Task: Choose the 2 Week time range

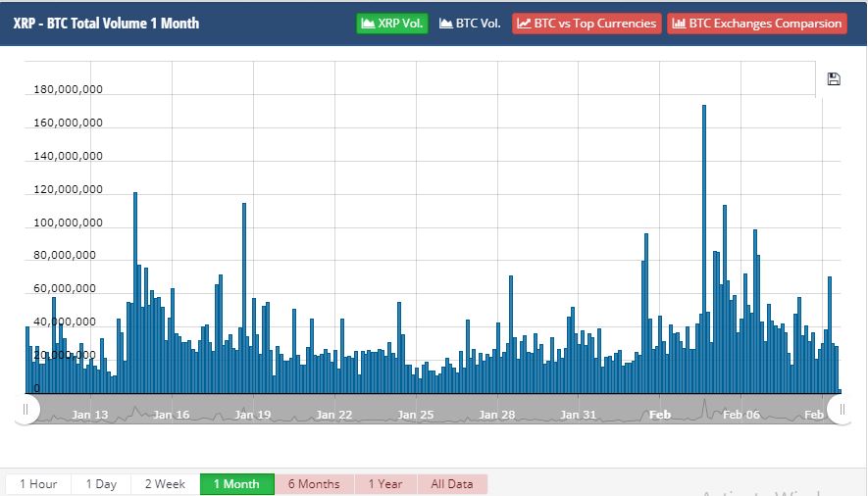Action: tap(165, 484)
